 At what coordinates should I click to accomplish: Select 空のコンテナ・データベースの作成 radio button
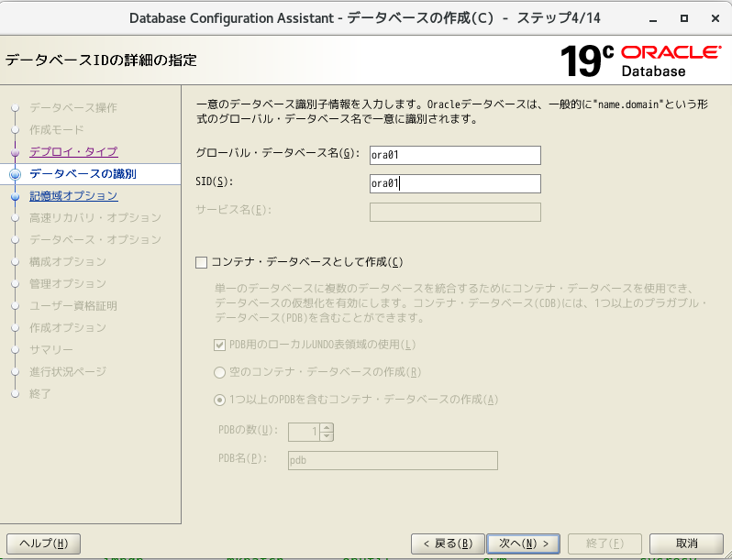(x=219, y=372)
